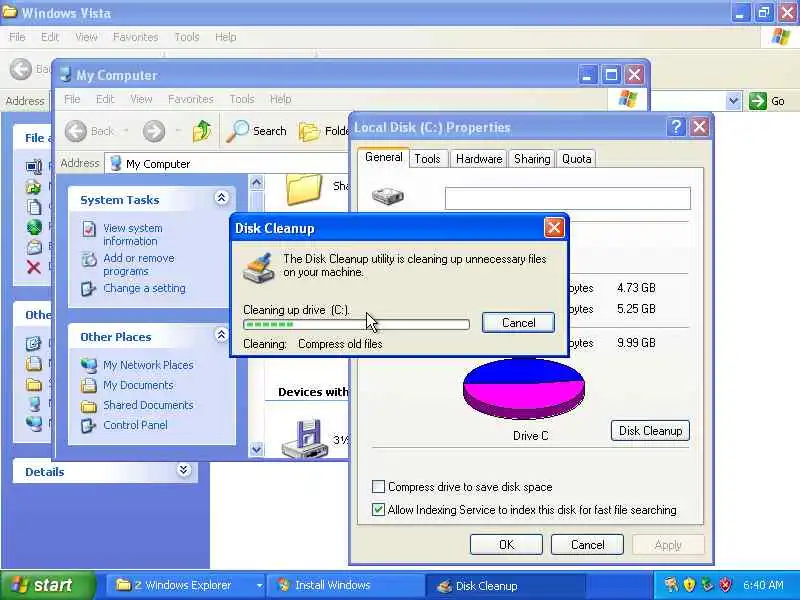The image size is (800, 600).
Task: Click Cancel in Local Disk Properties
Action: pyautogui.click(x=587, y=544)
